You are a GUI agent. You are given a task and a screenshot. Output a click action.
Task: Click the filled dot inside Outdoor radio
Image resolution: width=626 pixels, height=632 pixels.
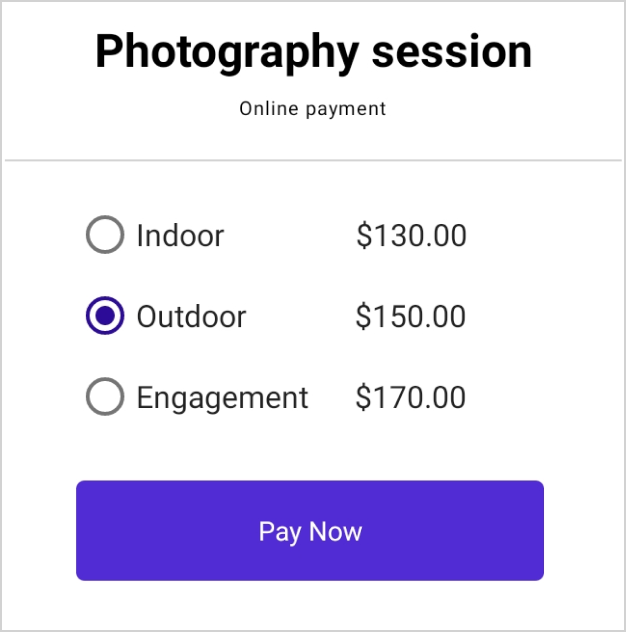point(105,317)
